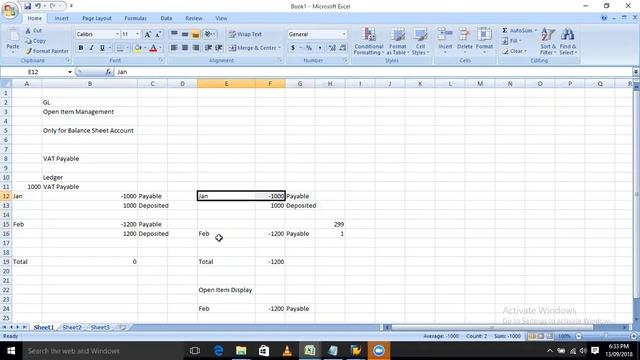640x360 pixels.
Task: Save workbook from Quick Access toolbar
Action: (x=27, y=6)
